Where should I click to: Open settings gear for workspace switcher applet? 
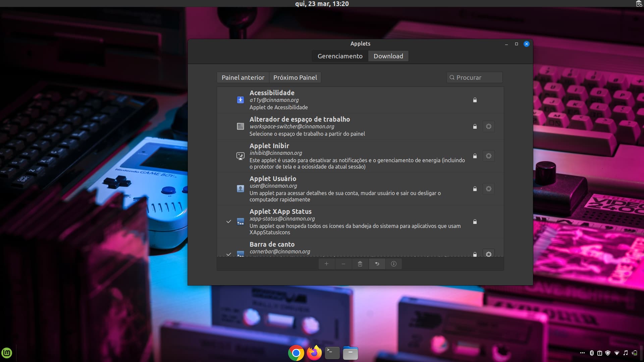pyautogui.click(x=488, y=126)
